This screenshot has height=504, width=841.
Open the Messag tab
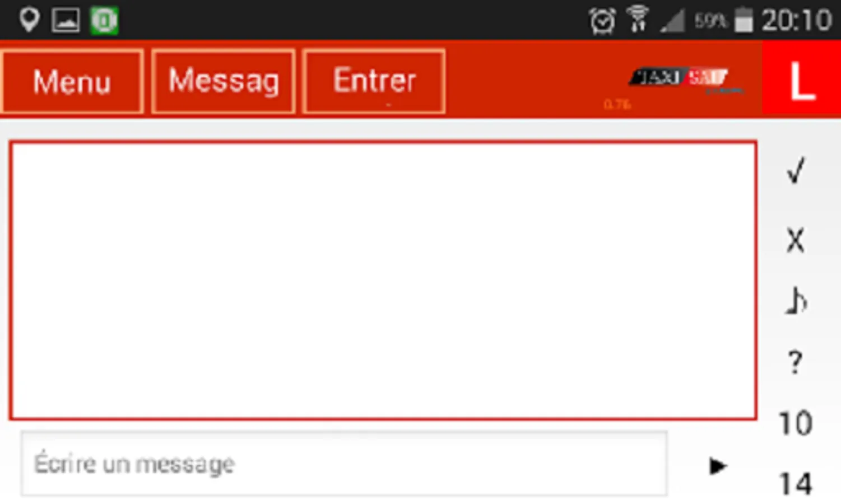(x=224, y=82)
